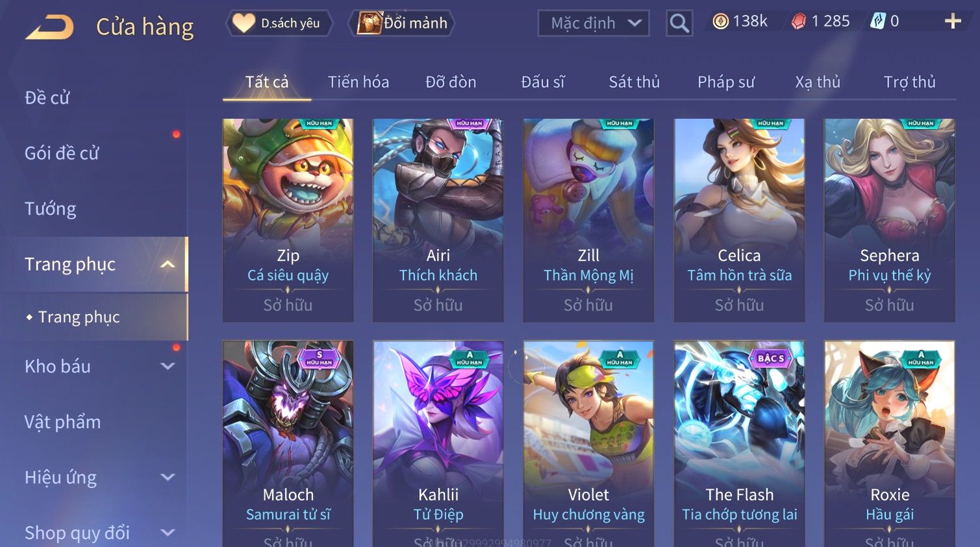
Task: Click the golden back arrow icon
Action: tap(50, 27)
